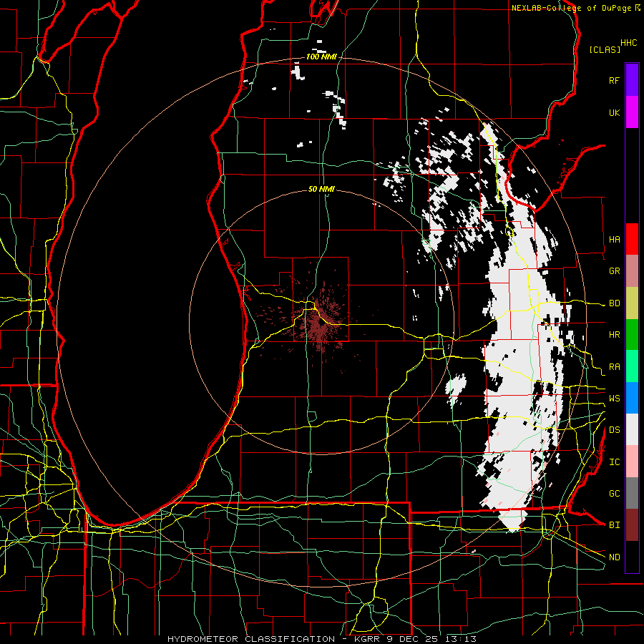Click the KGRR radar site center clutter
This screenshot has width=644, height=644.
tap(320, 323)
